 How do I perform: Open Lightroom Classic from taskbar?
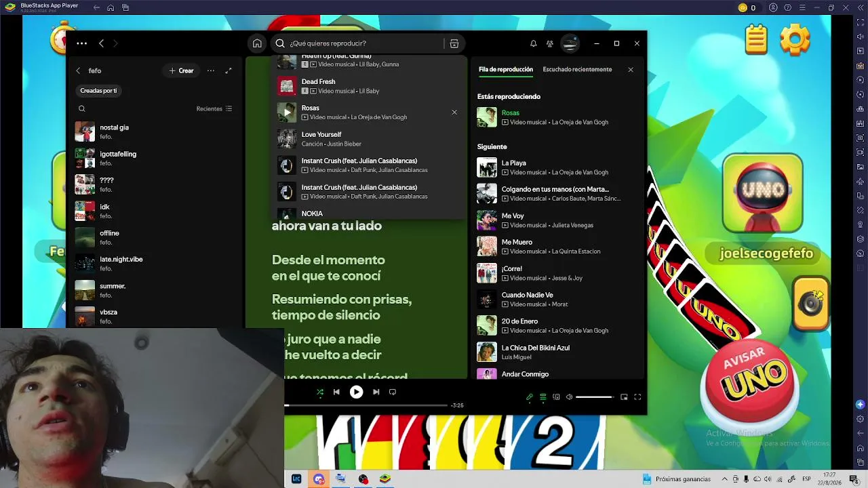[x=296, y=479]
